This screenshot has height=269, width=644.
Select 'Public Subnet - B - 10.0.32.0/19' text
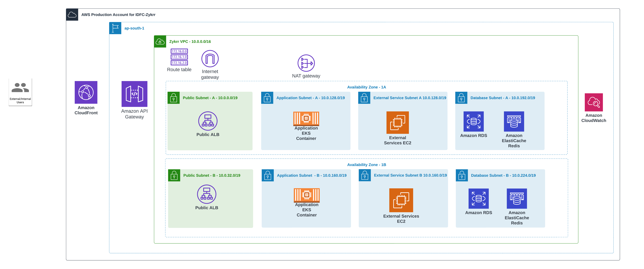(x=212, y=175)
